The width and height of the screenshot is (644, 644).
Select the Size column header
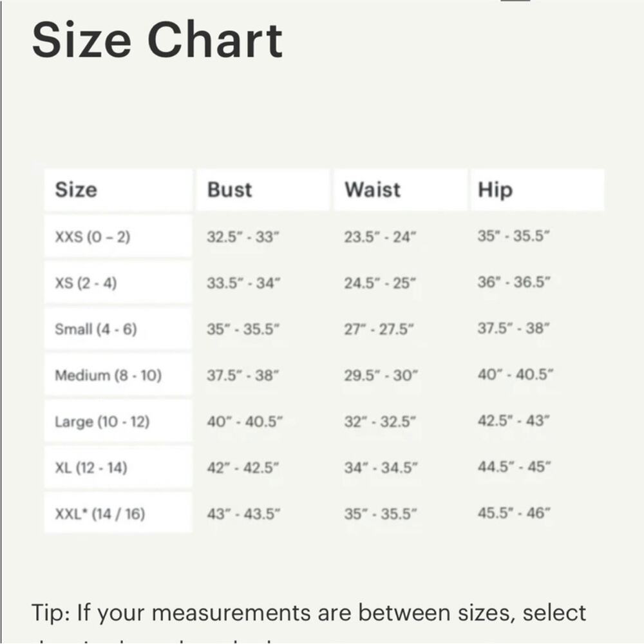coord(76,190)
